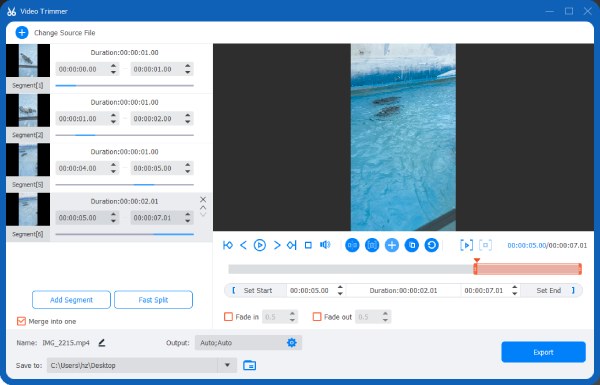This screenshot has width=600, height=385.
Task: Click the play segment bracket icon
Action: [x=466, y=245]
